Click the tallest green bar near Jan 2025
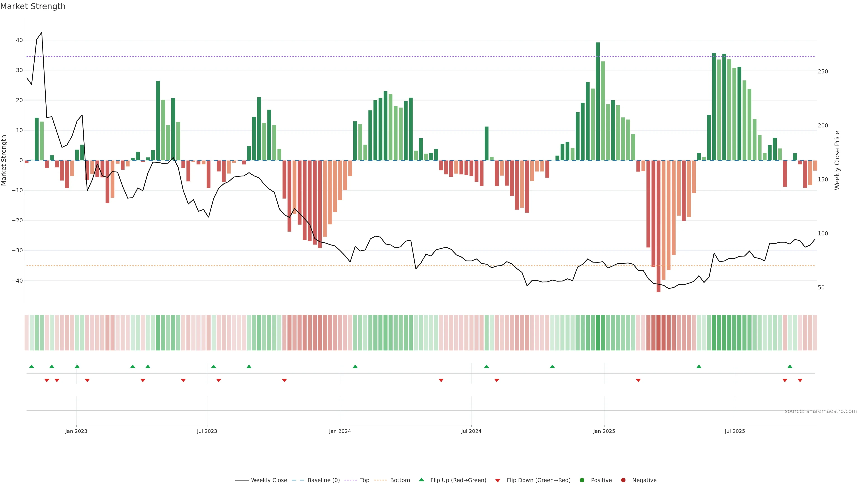This screenshot has width=868, height=488. point(598,101)
